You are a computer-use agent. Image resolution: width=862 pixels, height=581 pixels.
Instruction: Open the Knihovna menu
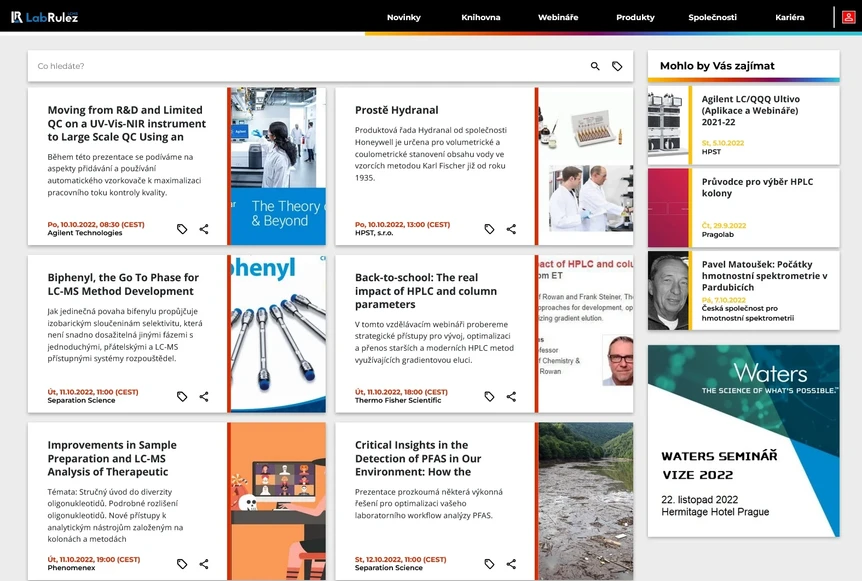480,17
